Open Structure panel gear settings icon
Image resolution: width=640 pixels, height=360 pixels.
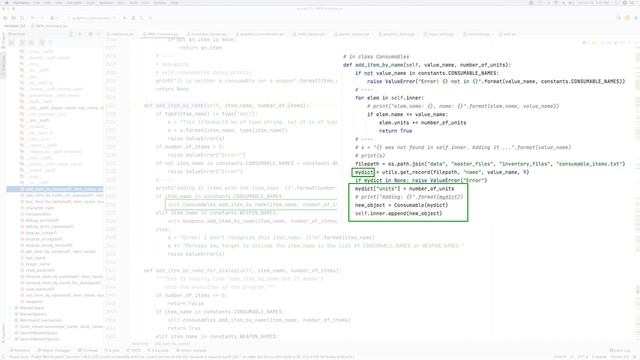coord(90,34)
